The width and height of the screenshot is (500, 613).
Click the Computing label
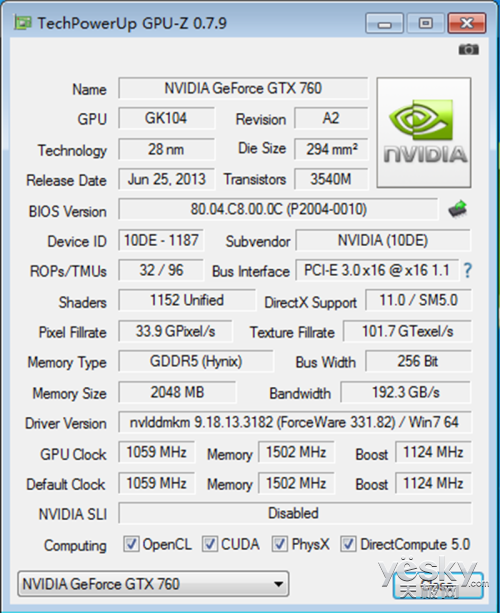tap(75, 545)
